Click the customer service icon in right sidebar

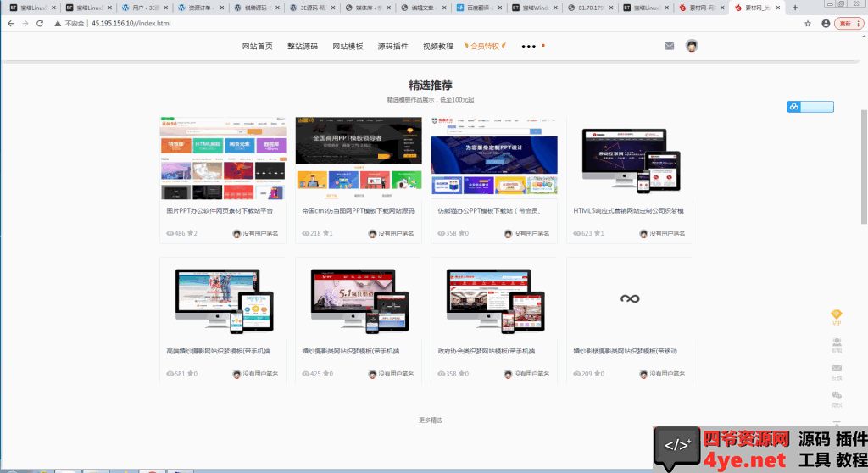(837, 342)
